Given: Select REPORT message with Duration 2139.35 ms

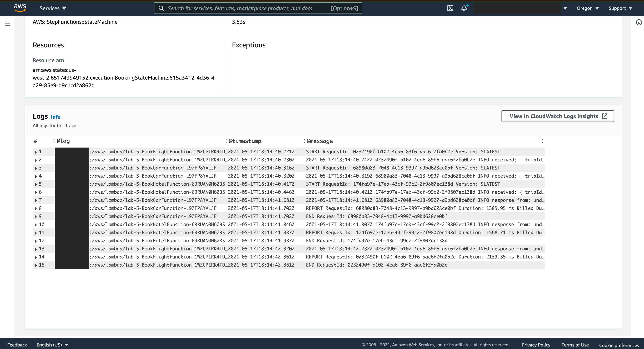Looking at the screenshot, I should click(425, 257).
